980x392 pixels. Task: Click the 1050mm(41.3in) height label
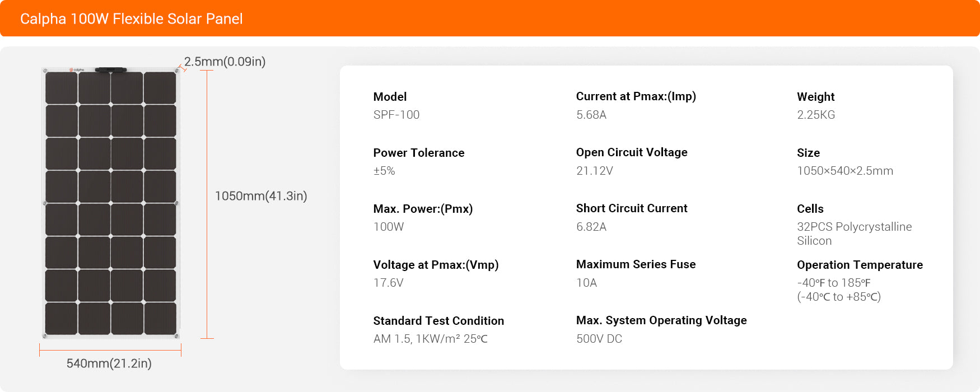tap(261, 196)
